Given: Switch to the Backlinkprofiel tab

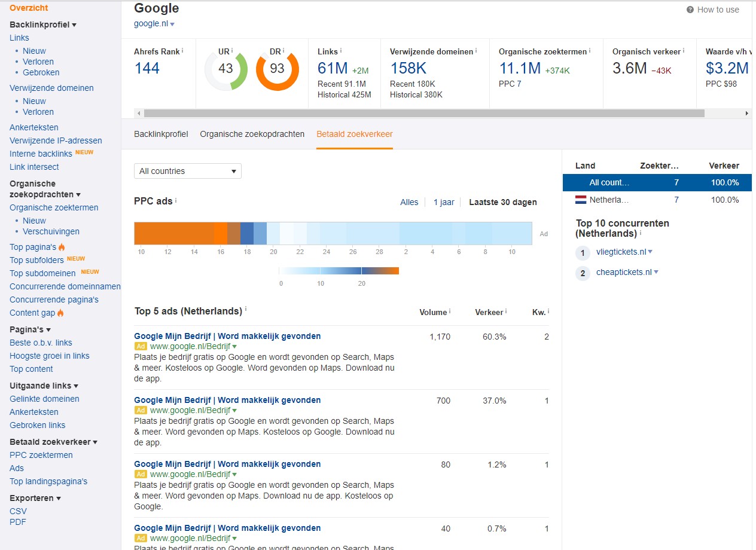Looking at the screenshot, I should 161,134.
